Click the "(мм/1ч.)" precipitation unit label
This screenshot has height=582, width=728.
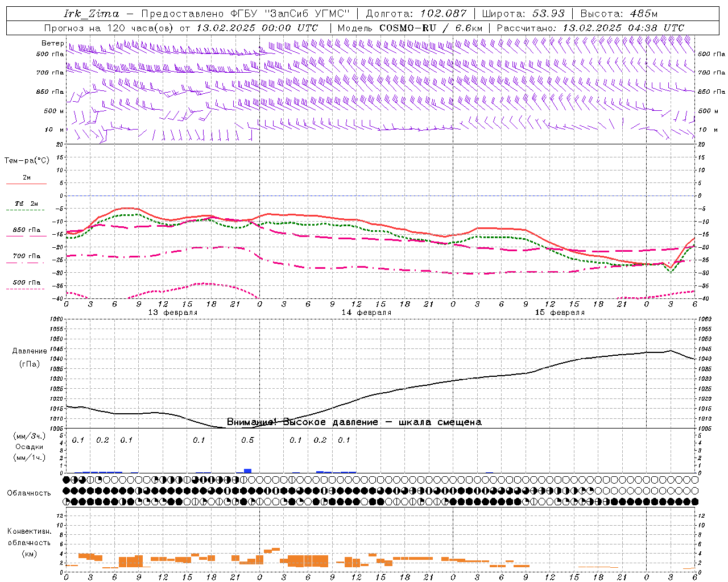pos(29,458)
